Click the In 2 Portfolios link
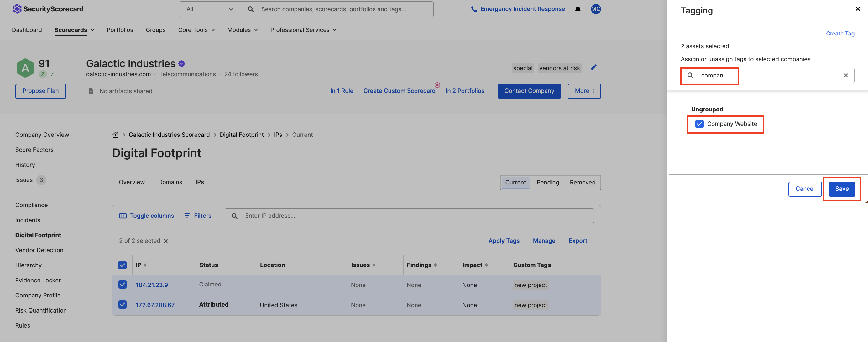868x342 pixels. pos(465,91)
